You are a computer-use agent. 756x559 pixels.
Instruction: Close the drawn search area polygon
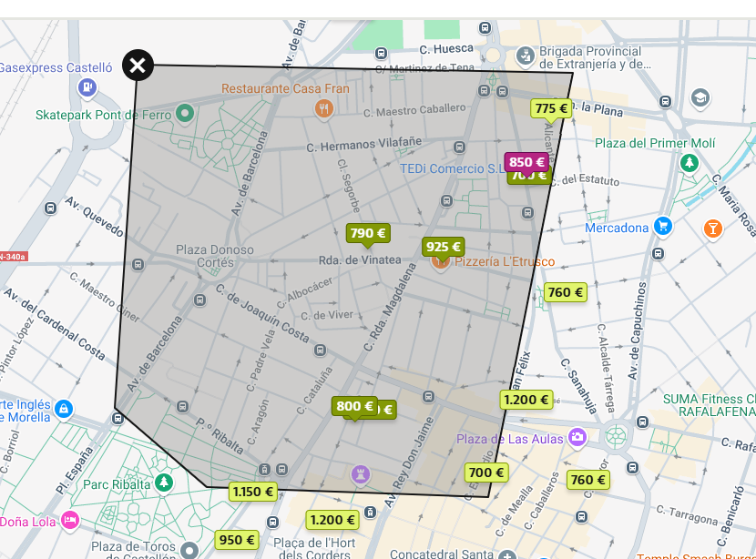(x=138, y=66)
